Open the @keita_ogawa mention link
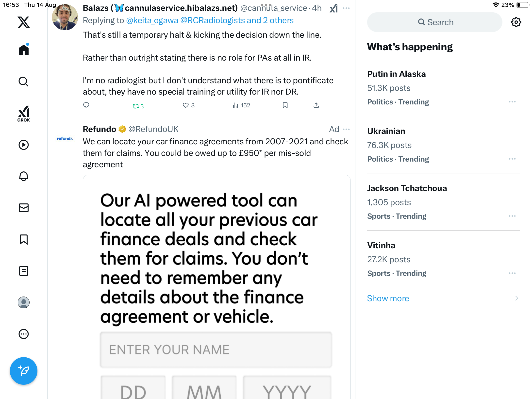Image resolution: width=532 pixels, height=399 pixels. pyautogui.click(x=152, y=20)
